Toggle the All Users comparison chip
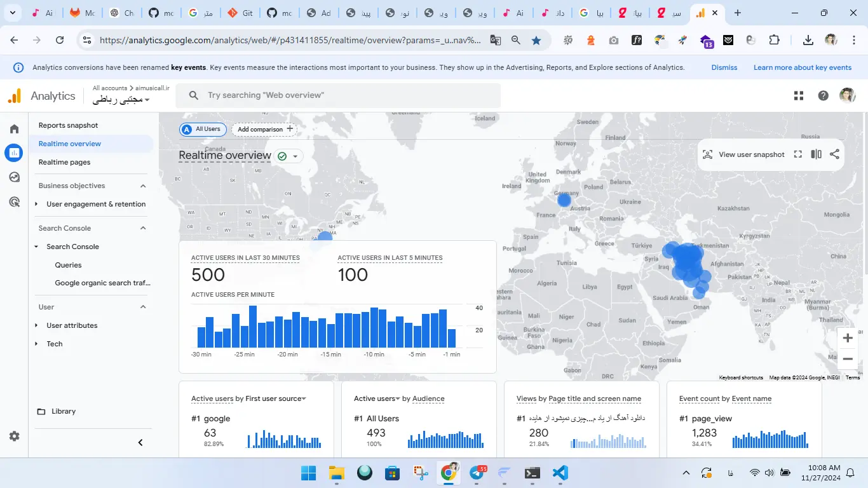868x488 pixels. [x=202, y=129]
